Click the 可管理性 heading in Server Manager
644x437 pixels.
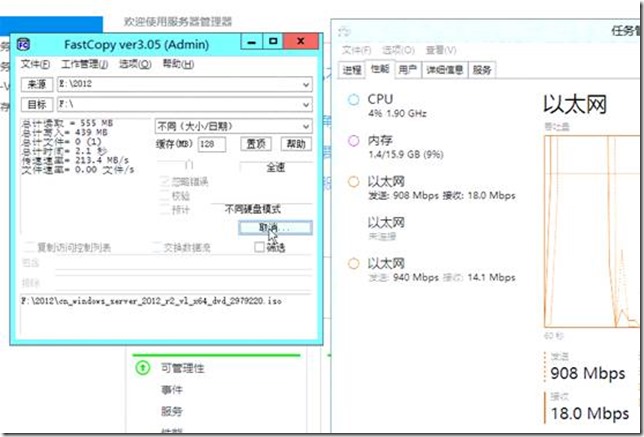pos(182,368)
